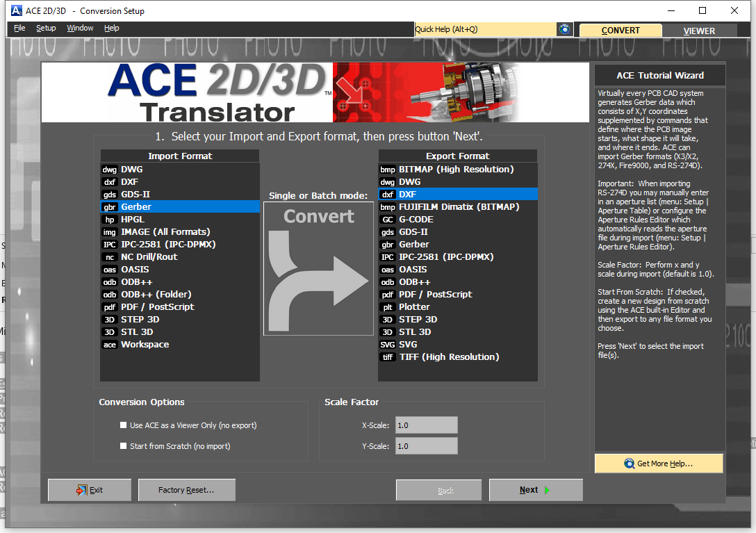This screenshot has width=756, height=533.
Task: Click the hp icon for HPGL
Action: 110,220
